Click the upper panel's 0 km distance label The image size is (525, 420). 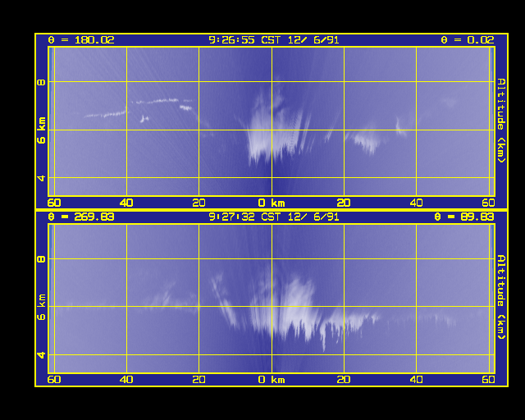coord(272,203)
